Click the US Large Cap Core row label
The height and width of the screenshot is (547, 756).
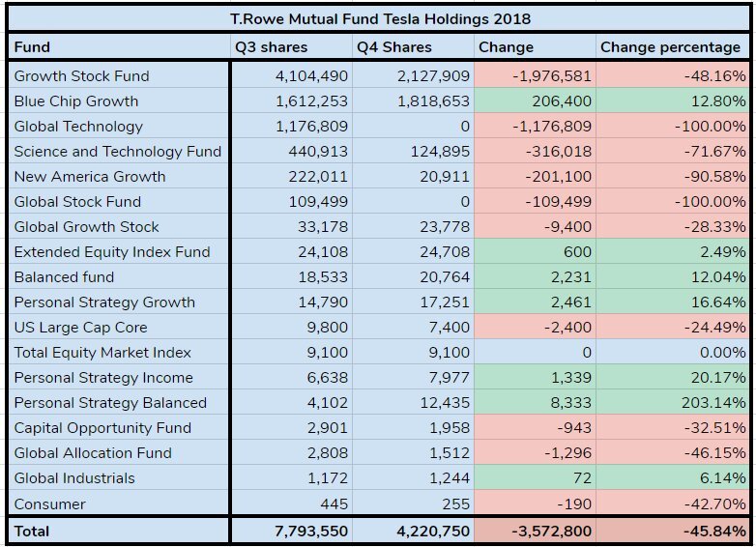[x=81, y=327]
